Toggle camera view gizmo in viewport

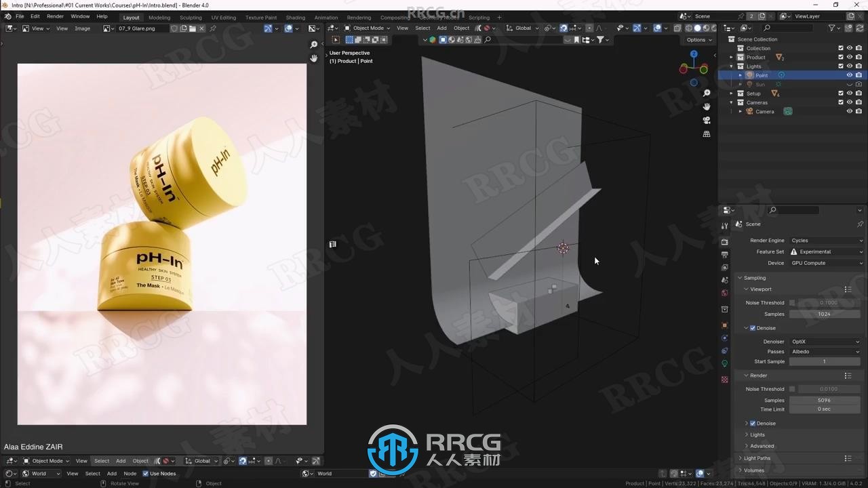(707, 120)
